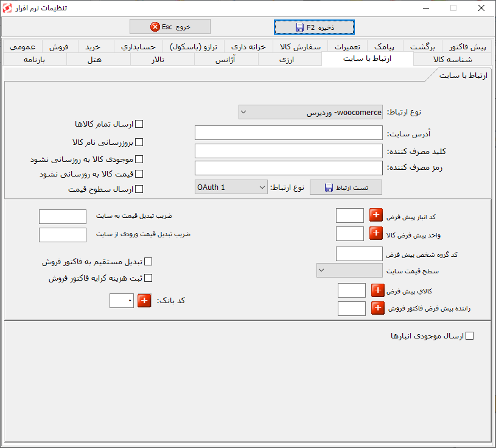Click راننده پیش فرض input box
This screenshot has height=448, width=496.
coord(352,309)
